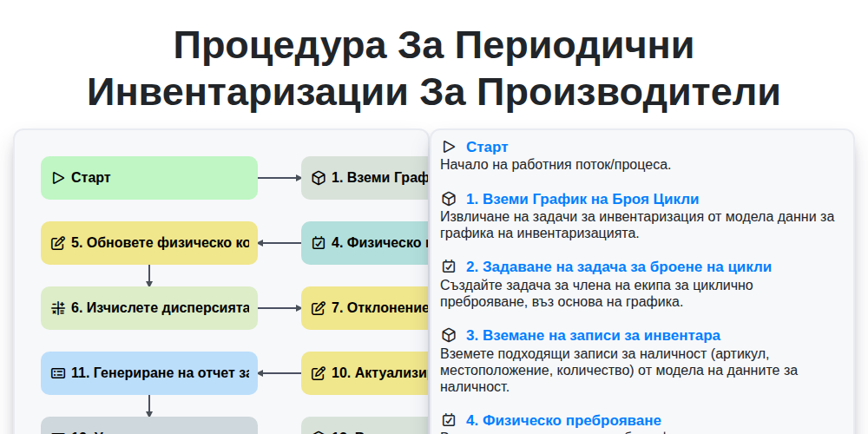Click the page title Процедура За Периодични Инвентаризации
The width and height of the screenshot is (868, 434).
coord(434,69)
